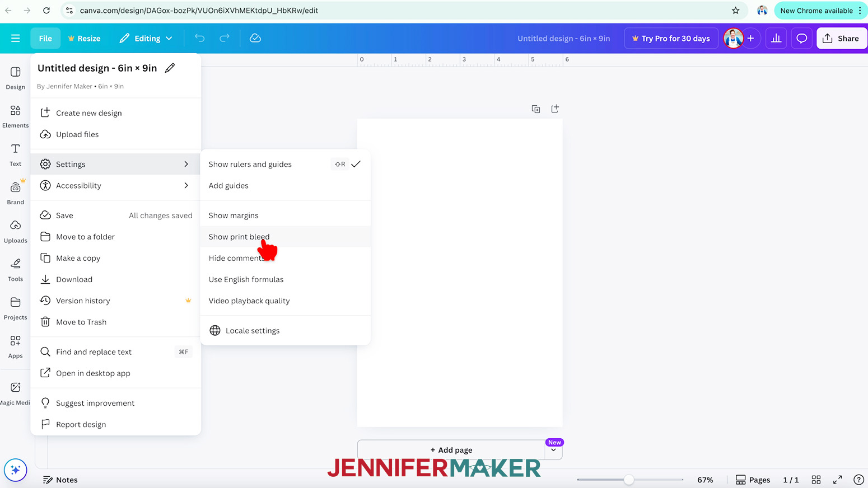Open the comments speech bubble icon
Screen dimensions: 868x488
pyautogui.click(x=802, y=38)
